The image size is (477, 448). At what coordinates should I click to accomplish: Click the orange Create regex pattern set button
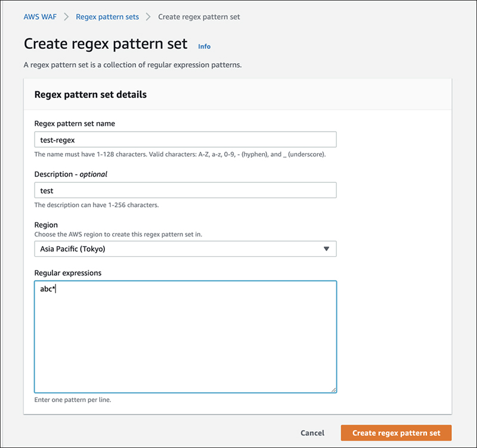pos(396,433)
